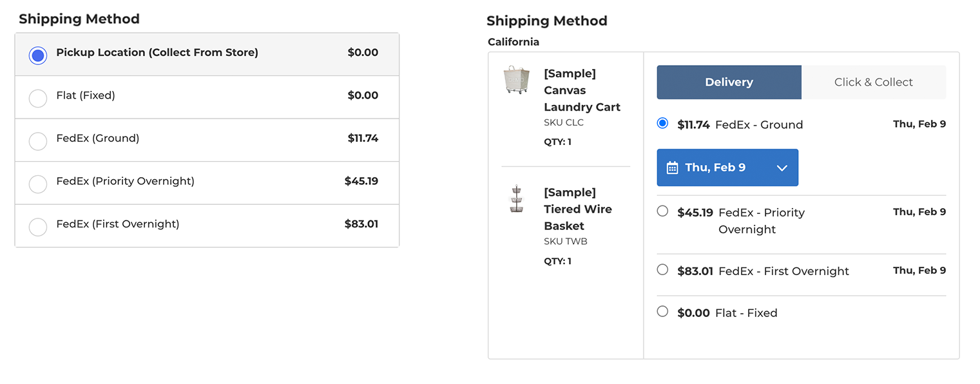Viewport: 980px width, 384px height.
Task: Expand the Thu, Feb 9 date chevron
Action: (x=782, y=168)
